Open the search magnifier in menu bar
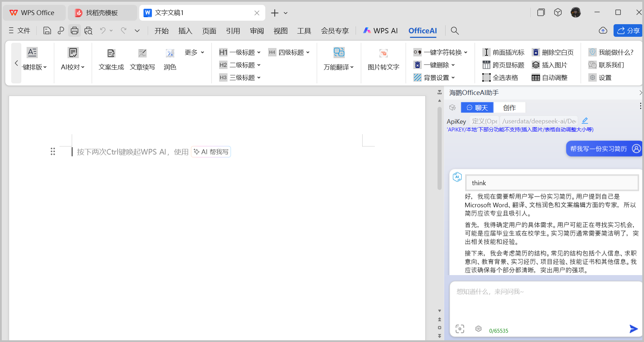Viewport: 644px width, 342px height. pyautogui.click(x=455, y=31)
